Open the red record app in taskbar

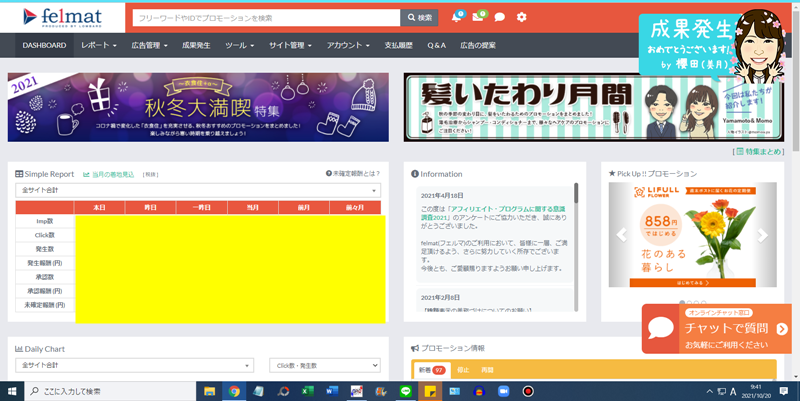tap(528, 391)
